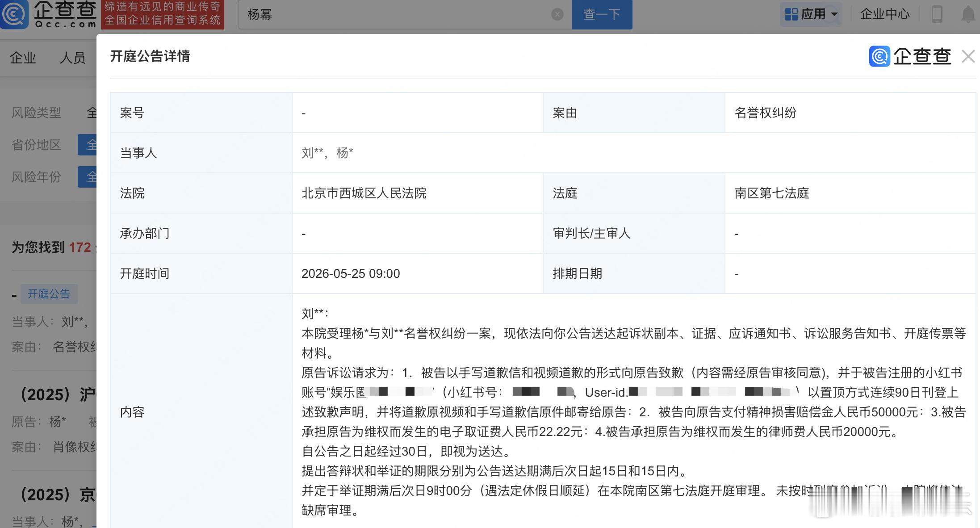The height and width of the screenshot is (528, 980).
Task: Click inside the search input showing 杨幂
Action: click(393, 14)
